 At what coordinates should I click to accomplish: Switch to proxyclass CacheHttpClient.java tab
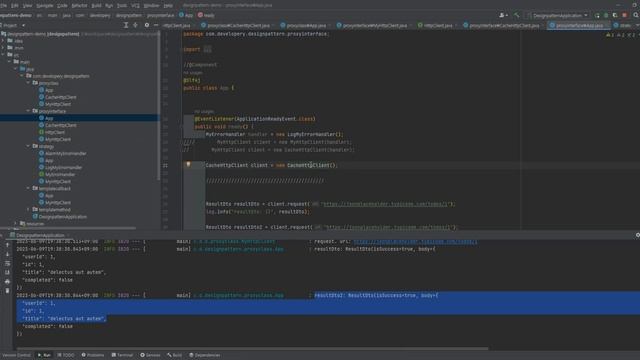click(238, 25)
